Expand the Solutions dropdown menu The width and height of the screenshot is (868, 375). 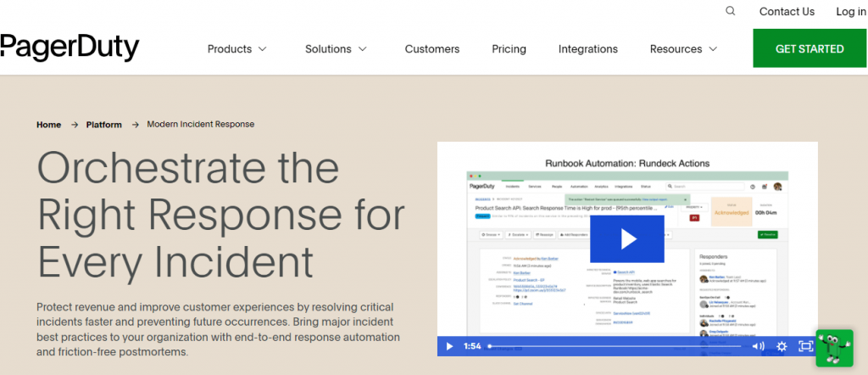336,48
